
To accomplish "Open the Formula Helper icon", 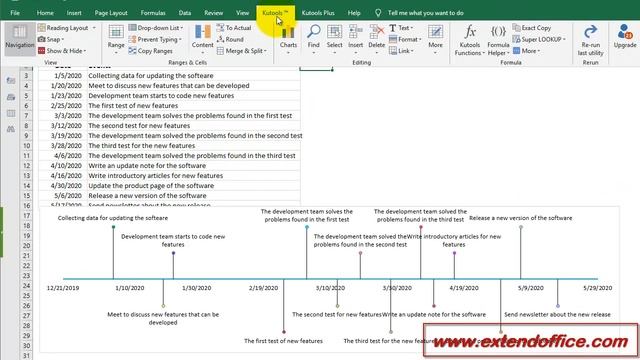I will click(498, 32).
